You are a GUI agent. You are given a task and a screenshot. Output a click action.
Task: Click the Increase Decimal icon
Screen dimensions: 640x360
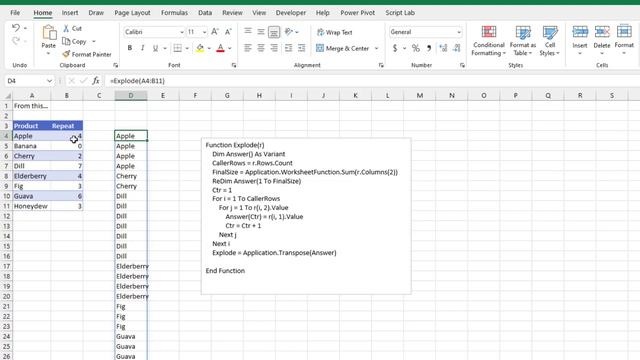point(443,48)
